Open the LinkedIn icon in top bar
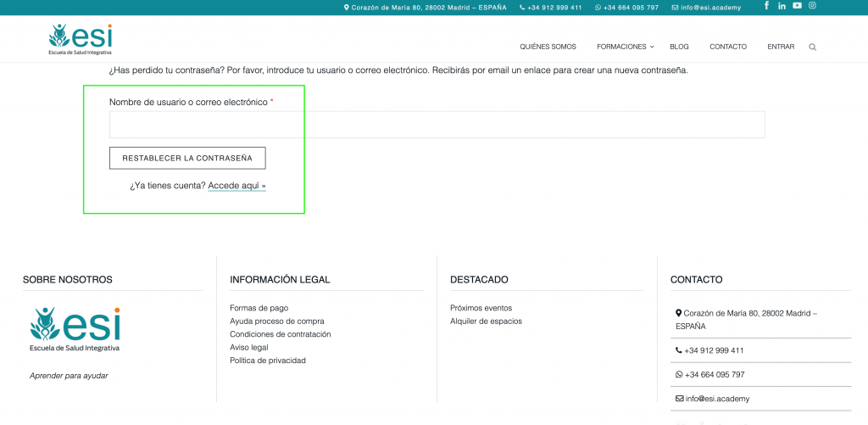This screenshot has width=868, height=425. coord(782,6)
